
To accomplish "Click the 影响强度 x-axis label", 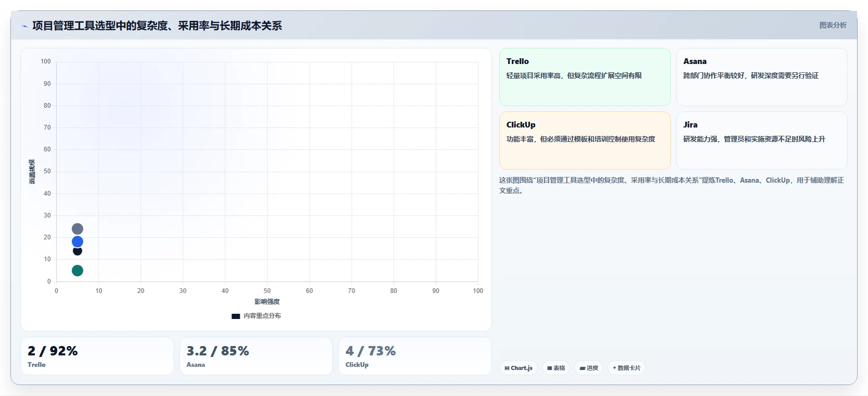I will [267, 302].
